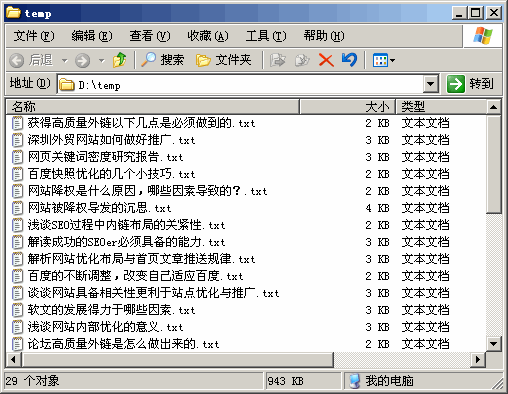
Task: Sort by the 大小 column header
Action: tap(347, 107)
